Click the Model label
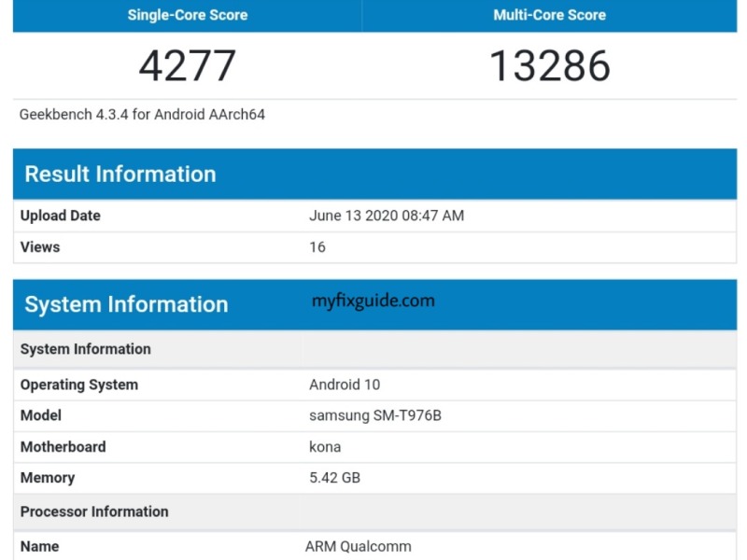The image size is (747, 560). 40,415
